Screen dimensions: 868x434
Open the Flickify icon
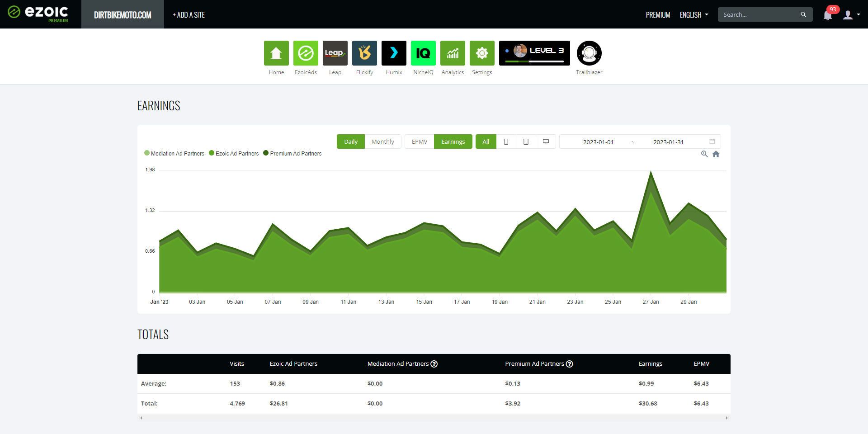pyautogui.click(x=364, y=53)
